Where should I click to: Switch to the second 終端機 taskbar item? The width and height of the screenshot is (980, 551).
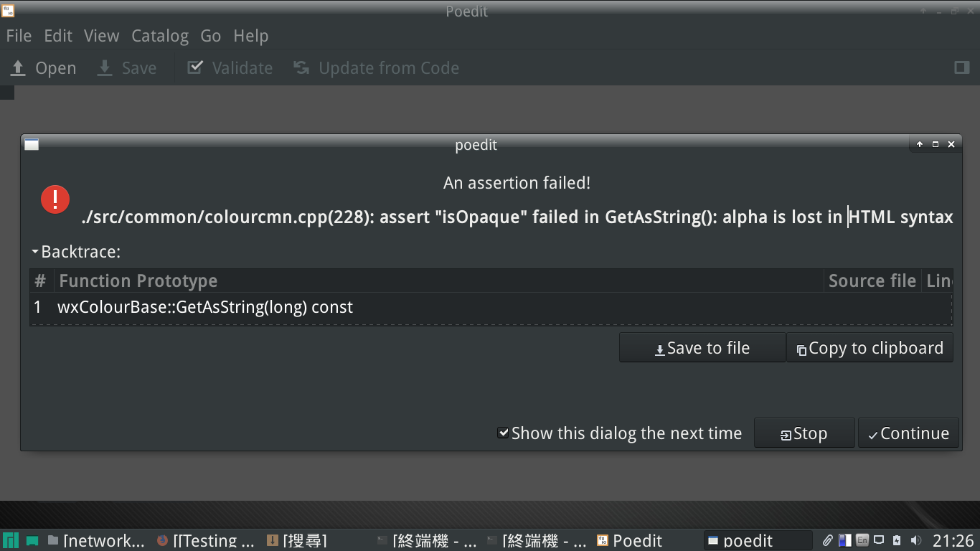click(x=537, y=540)
